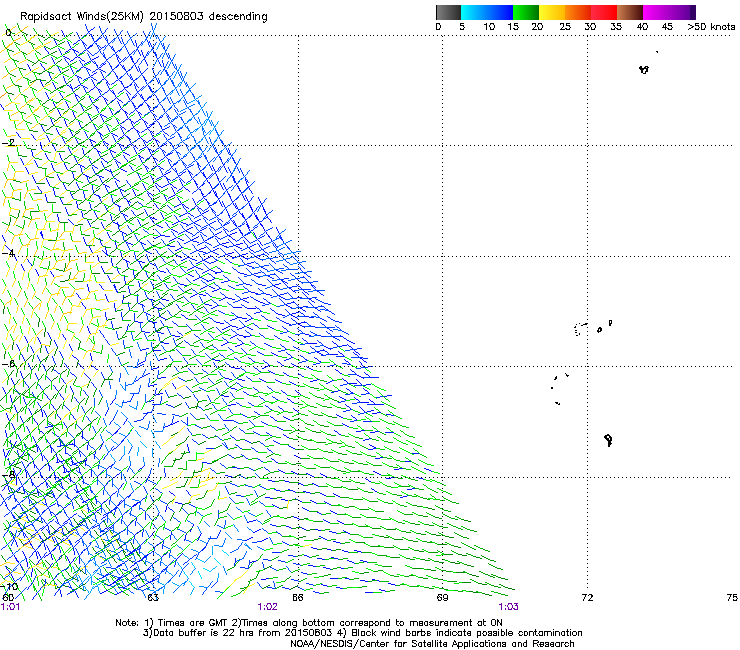Click the dotted atoll outline on the 72 longitude line
This screenshot has height=650, width=740.
(x=580, y=329)
